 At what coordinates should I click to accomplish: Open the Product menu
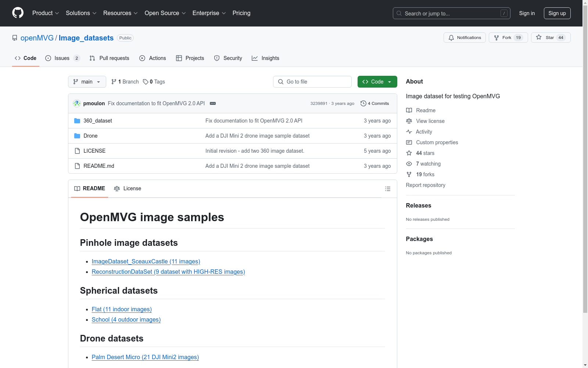pos(46,13)
